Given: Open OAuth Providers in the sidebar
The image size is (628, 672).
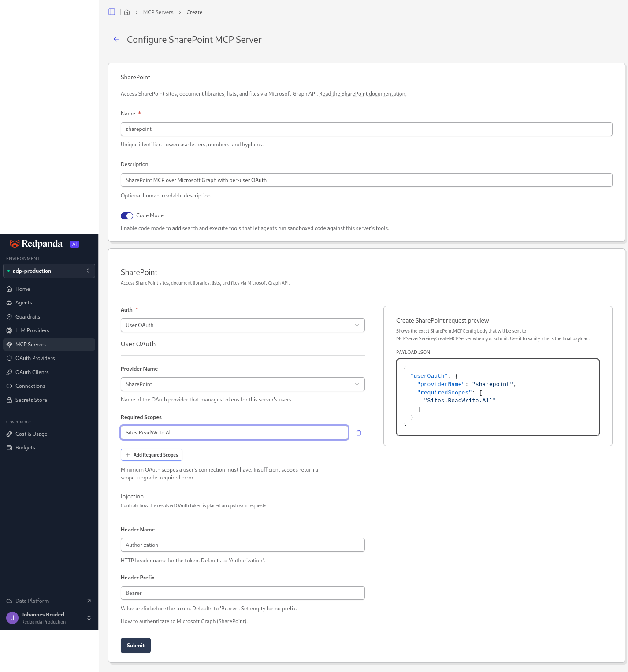Looking at the screenshot, I should [x=49, y=358].
